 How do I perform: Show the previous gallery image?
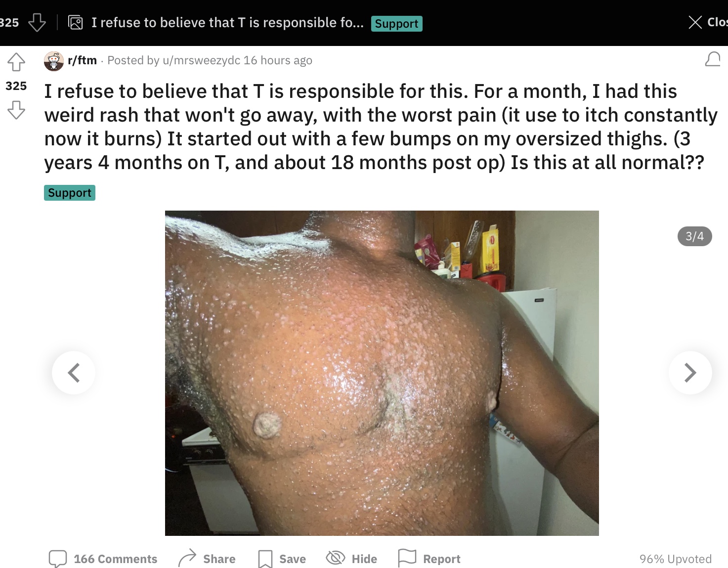click(x=74, y=373)
